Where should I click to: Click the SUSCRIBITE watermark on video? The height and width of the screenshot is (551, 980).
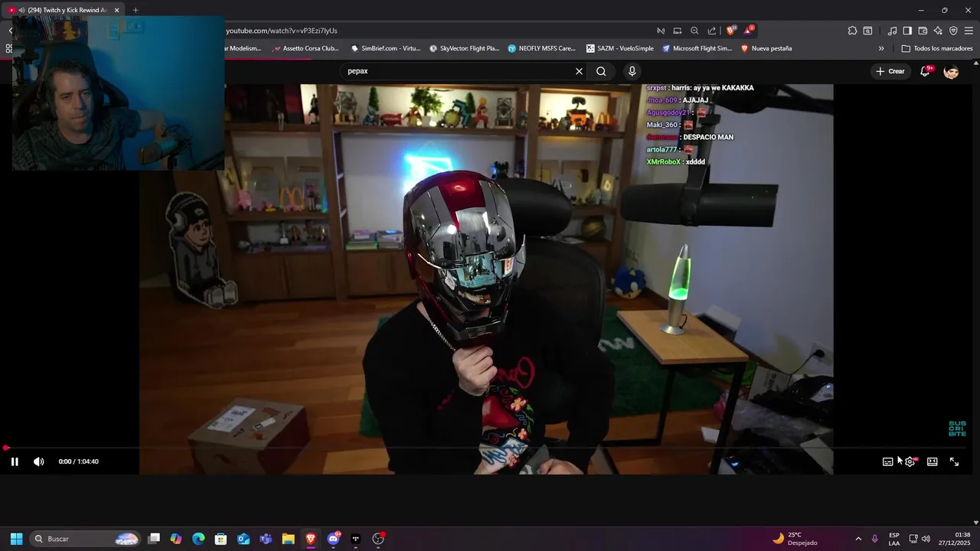coord(957,429)
